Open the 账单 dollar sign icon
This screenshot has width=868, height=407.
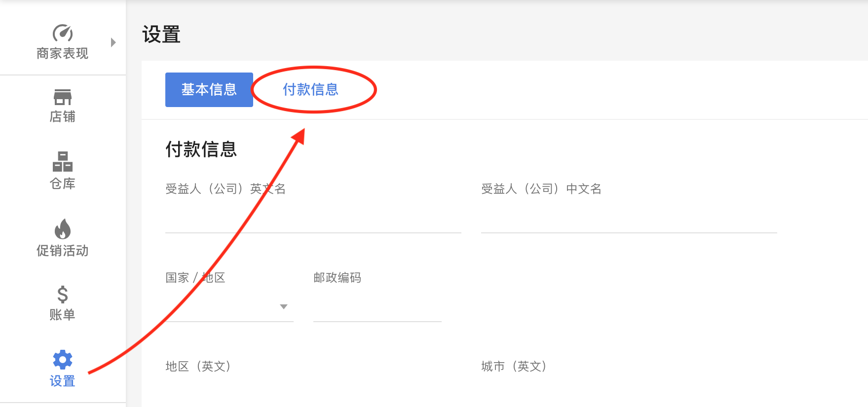(x=62, y=295)
